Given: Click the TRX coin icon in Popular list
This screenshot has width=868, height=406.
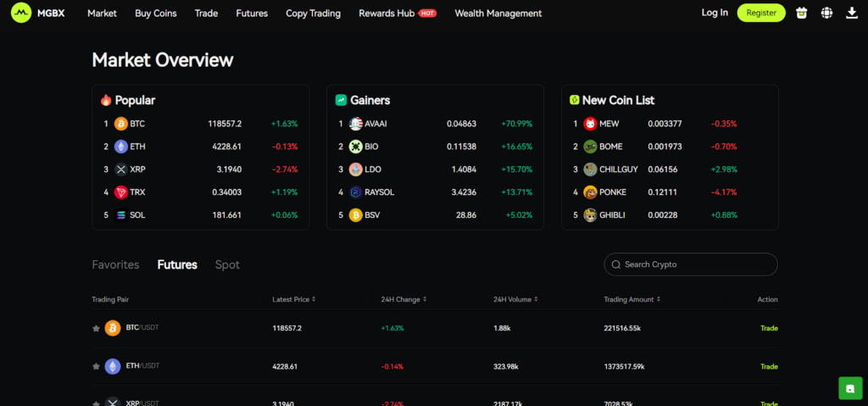Looking at the screenshot, I should click(x=120, y=192).
